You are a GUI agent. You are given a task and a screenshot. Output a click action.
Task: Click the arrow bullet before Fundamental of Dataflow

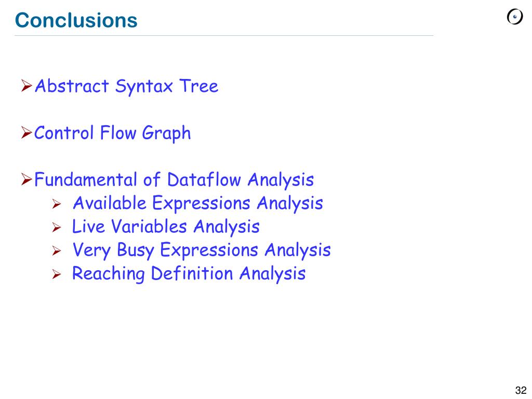pos(26,179)
